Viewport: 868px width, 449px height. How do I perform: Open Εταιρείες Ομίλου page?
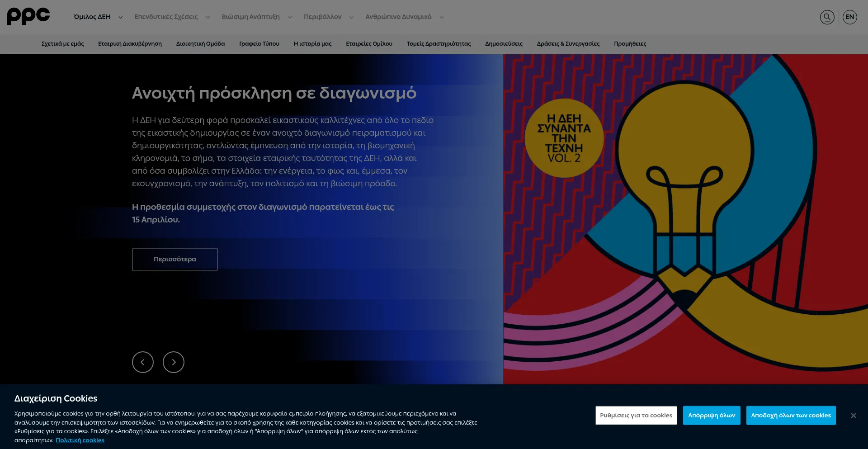point(369,44)
